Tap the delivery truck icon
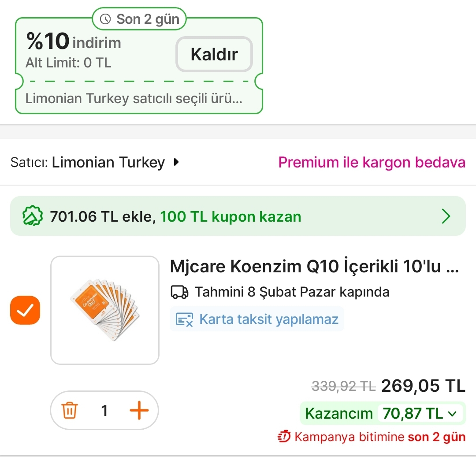The width and height of the screenshot is (476, 457). 179,292
